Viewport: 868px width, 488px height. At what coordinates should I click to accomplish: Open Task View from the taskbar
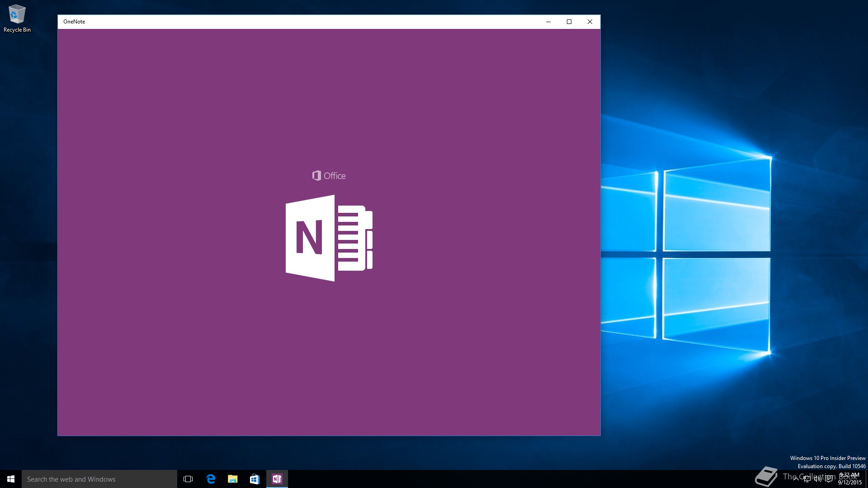coord(188,479)
